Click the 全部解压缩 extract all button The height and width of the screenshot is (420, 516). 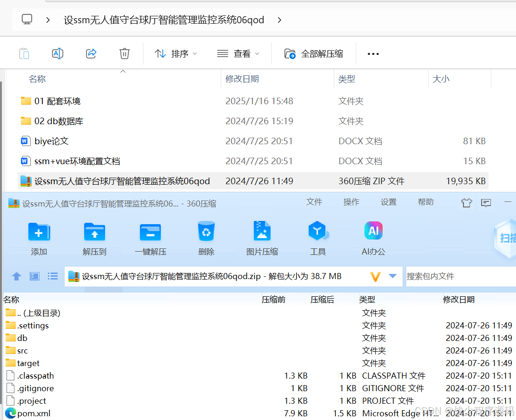click(x=314, y=53)
